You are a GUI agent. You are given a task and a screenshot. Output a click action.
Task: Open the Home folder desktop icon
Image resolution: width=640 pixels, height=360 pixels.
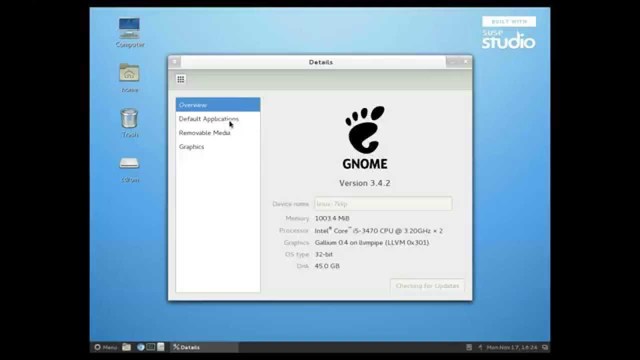click(129, 78)
